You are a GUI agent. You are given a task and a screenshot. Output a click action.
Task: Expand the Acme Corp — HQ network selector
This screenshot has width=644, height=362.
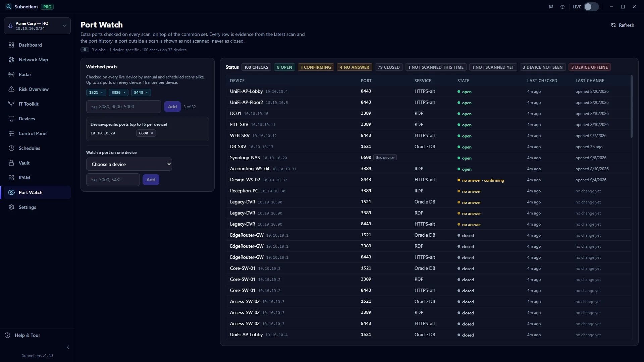coord(37,26)
